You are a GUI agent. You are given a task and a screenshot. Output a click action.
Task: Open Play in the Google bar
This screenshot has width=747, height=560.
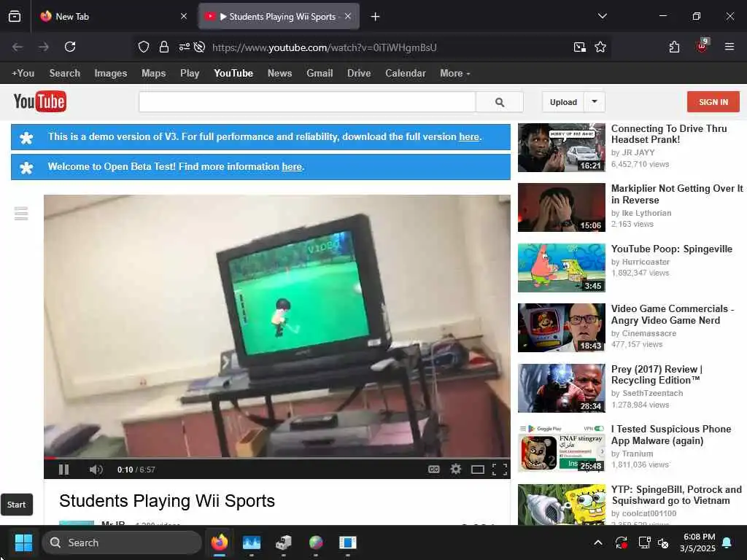tap(190, 74)
